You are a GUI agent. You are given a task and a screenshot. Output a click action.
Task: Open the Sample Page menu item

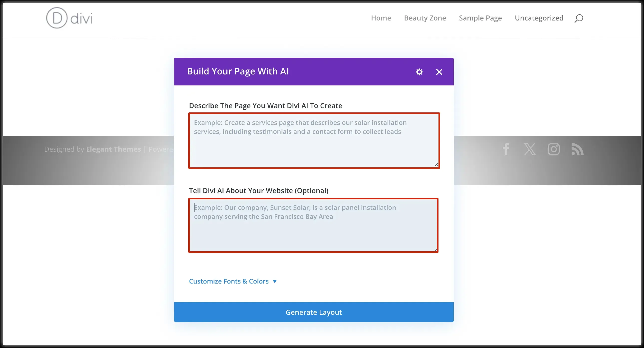(x=480, y=18)
